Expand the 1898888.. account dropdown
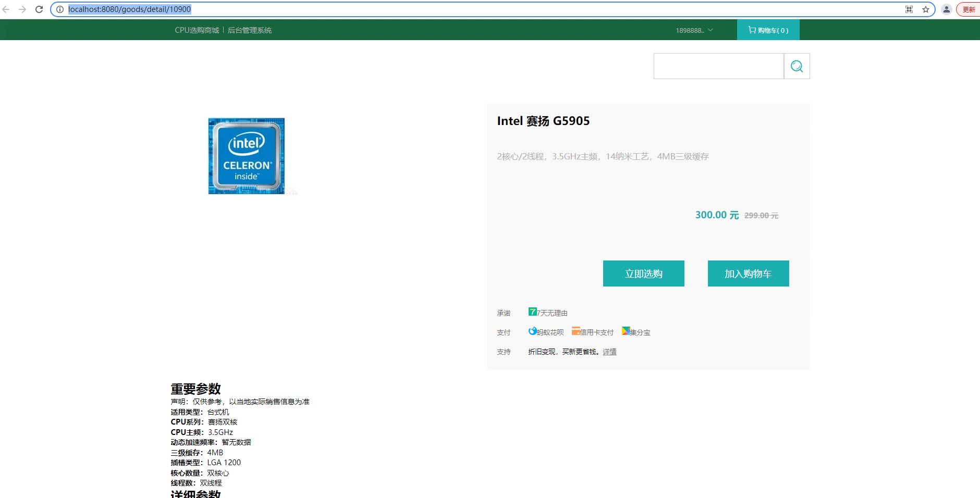Image resolution: width=980 pixels, height=498 pixels. (694, 30)
